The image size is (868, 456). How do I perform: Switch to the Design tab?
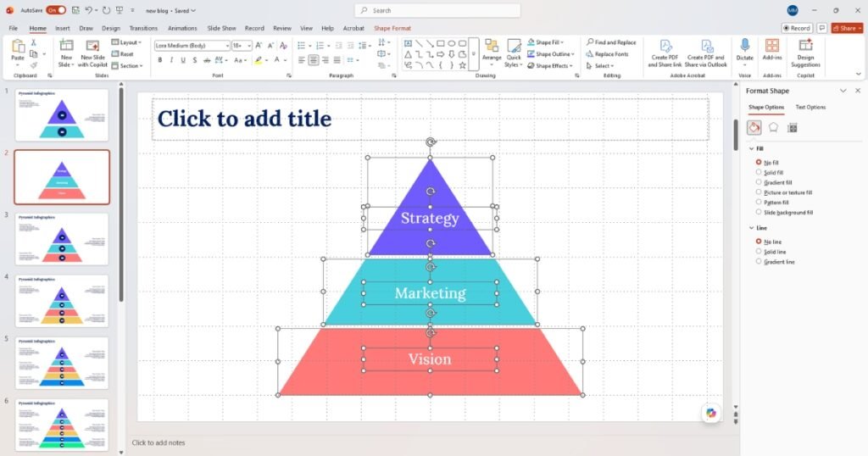click(111, 28)
